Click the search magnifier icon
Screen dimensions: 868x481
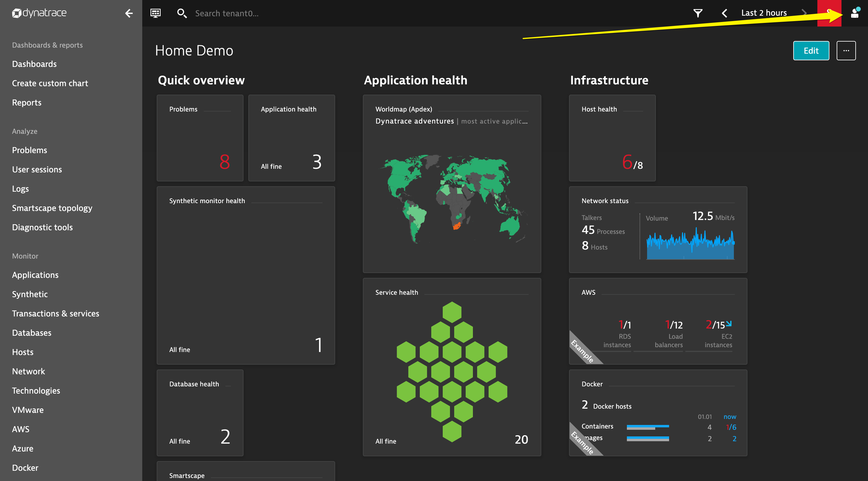click(181, 12)
